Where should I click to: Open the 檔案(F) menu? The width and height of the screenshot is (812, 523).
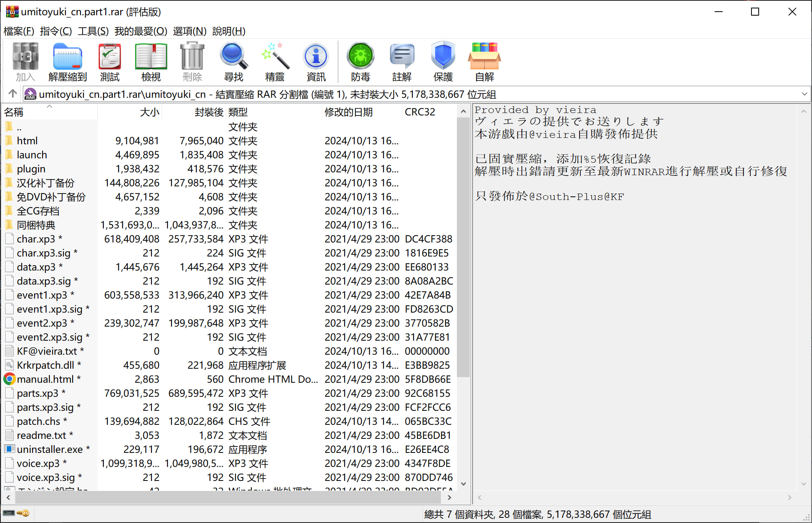click(x=18, y=31)
